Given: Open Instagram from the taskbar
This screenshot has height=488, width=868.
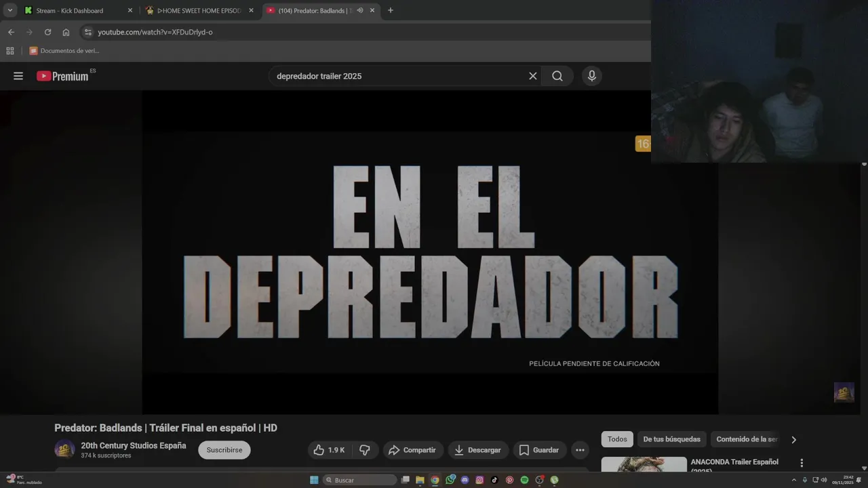Looking at the screenshot, I should (x=479, y=480).
